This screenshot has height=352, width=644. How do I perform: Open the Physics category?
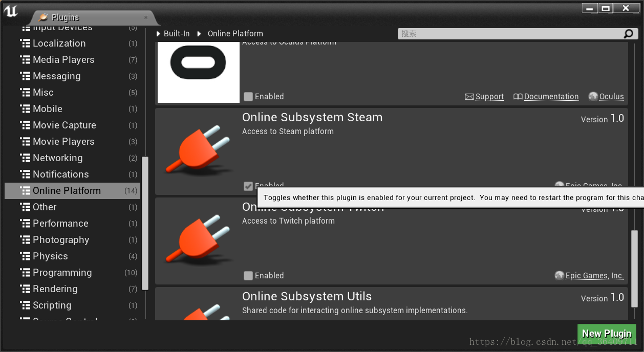(72, 256)
